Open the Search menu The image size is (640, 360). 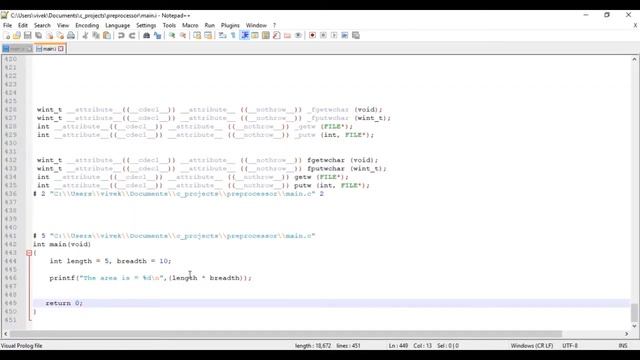pyautogui.click(x=42, y=25)
